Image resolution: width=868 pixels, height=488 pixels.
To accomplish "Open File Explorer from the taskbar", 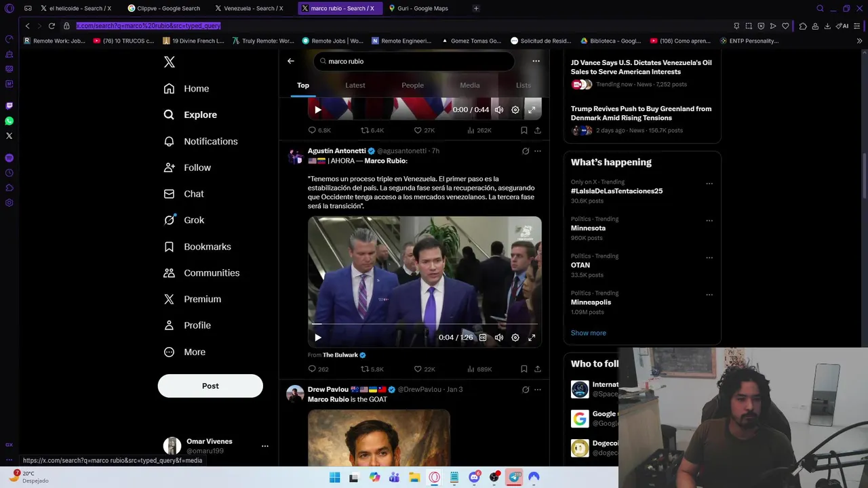I will tap(414, 477).
